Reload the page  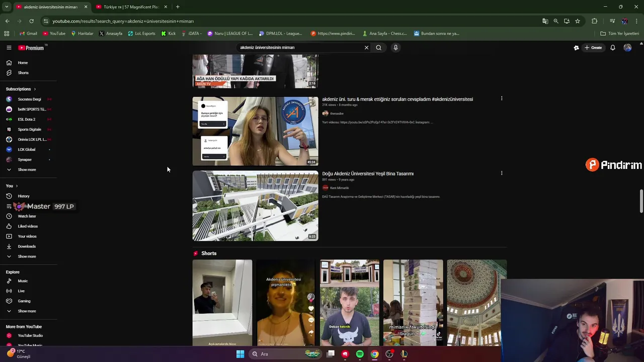[x=31, y=21]
